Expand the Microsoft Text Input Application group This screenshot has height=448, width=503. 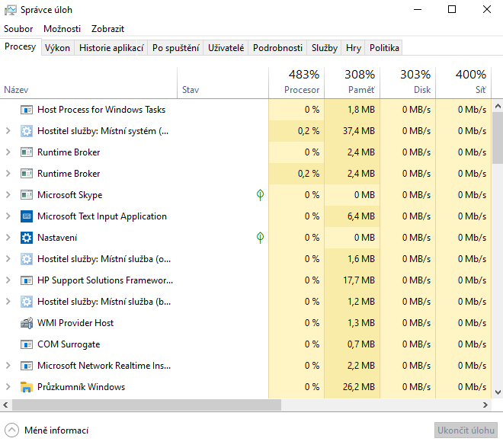[x=8, y=216]
